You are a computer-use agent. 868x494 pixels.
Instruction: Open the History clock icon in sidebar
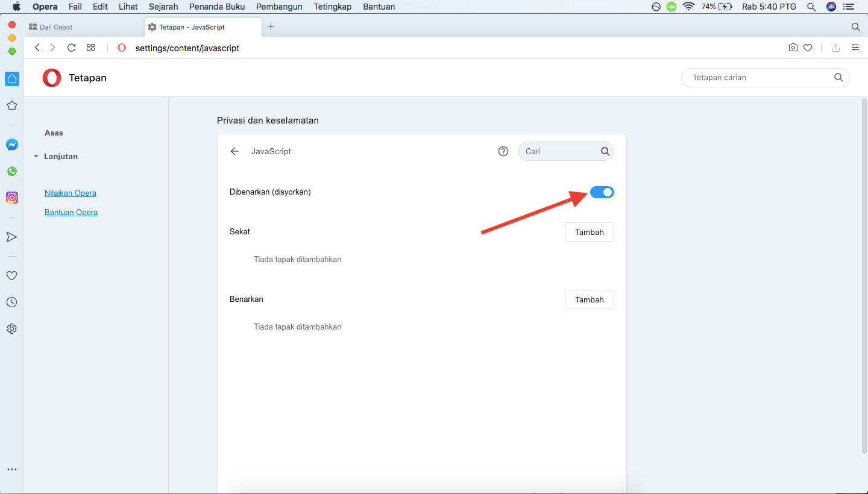[11, 302]
